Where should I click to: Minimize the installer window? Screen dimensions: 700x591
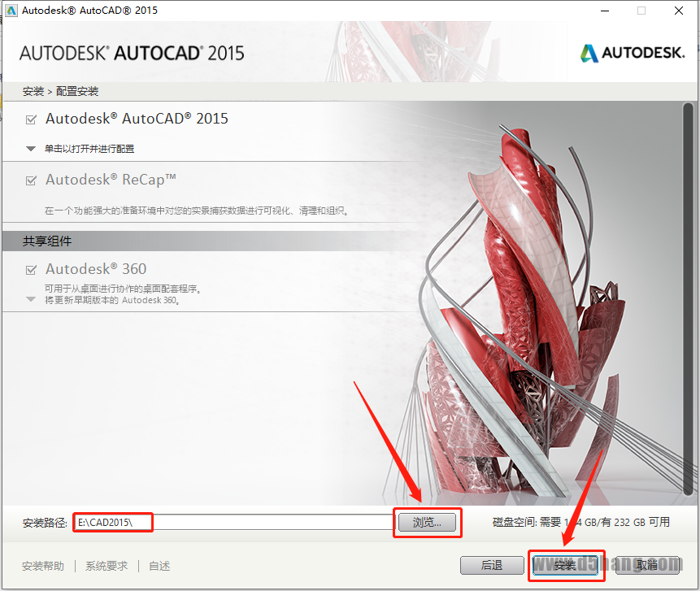point(605,11)
